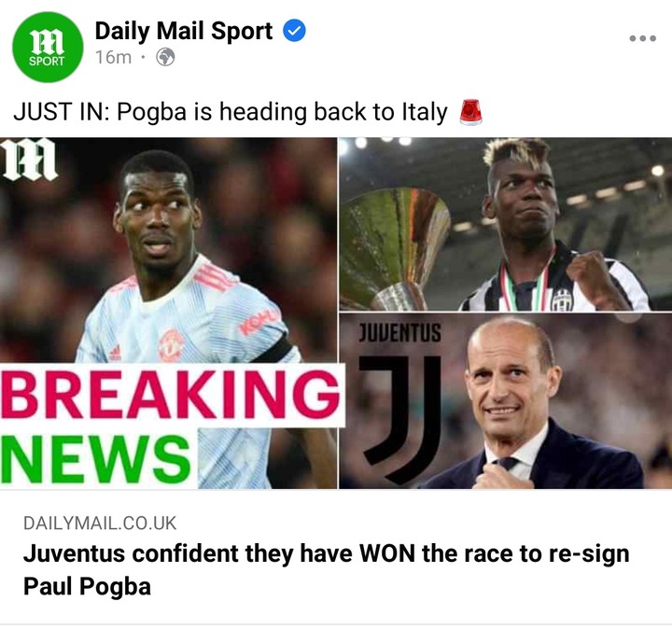Screen dimensions: 672x629
Task: Open the Pogba trophy photo
Action: click(x=506, y=224)
